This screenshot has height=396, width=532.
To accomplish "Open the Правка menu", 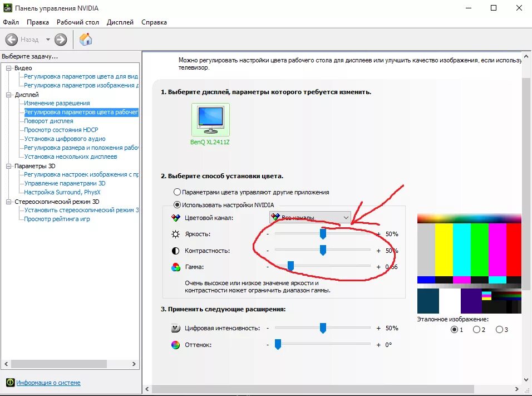I will (38, 22).
